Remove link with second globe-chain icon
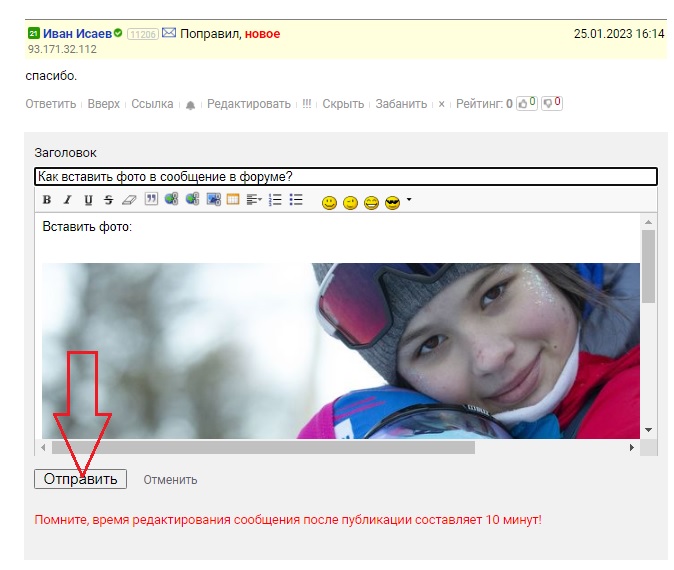 (193, 199)
